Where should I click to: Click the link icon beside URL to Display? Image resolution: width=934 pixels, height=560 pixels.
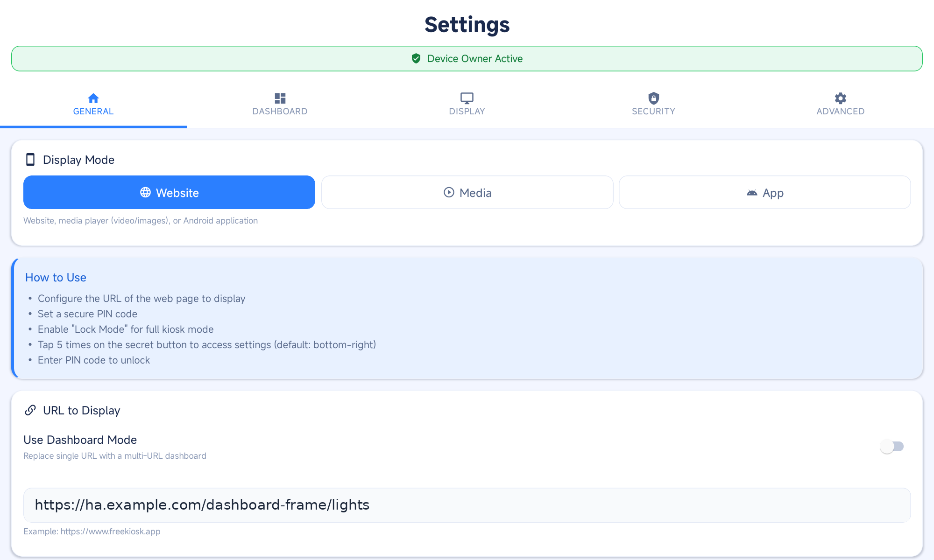pos(30,410)
